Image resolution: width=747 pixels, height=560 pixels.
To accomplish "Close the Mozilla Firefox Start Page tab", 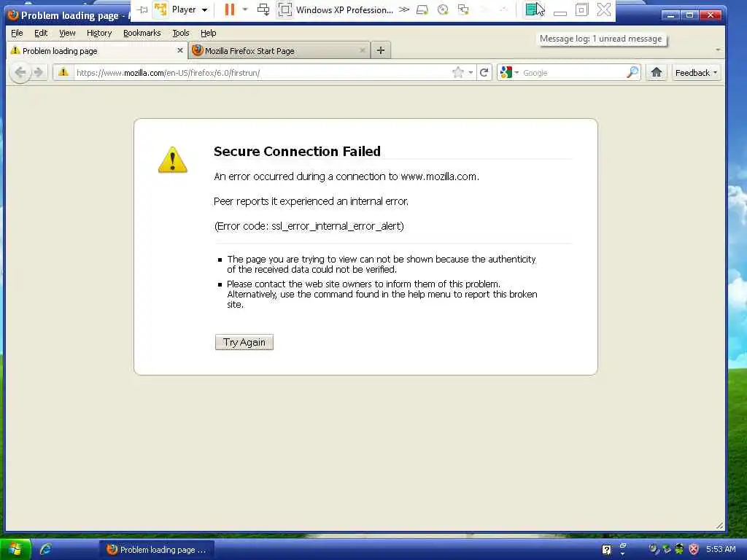I will tap(362, 50).
